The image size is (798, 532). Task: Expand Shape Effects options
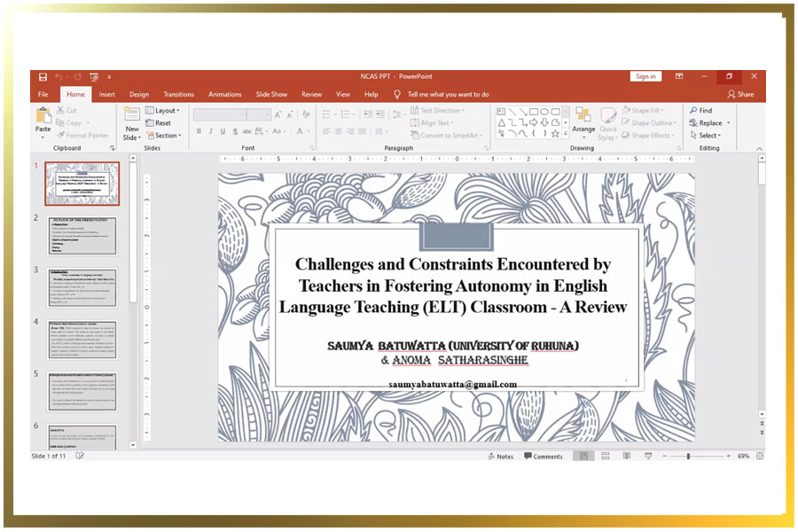tap(648, 136)
